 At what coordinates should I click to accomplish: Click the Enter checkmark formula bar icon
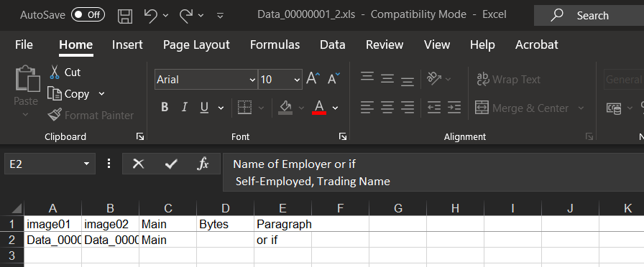(171, 164)
